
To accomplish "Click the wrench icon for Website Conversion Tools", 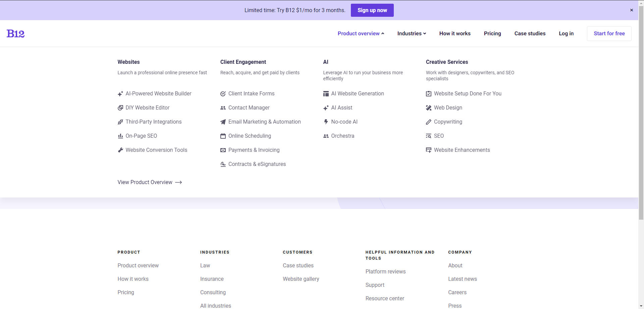I will click(x=120, y=150).
